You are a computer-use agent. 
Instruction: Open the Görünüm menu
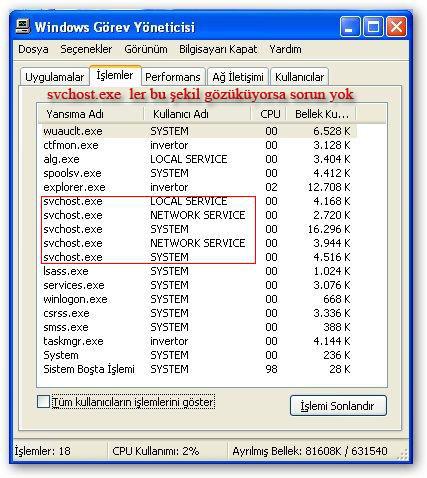coord(146,49)
